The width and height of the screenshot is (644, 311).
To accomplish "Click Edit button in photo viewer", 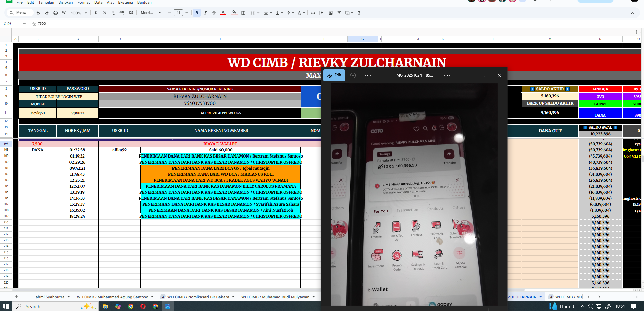I will pos(334,75).
